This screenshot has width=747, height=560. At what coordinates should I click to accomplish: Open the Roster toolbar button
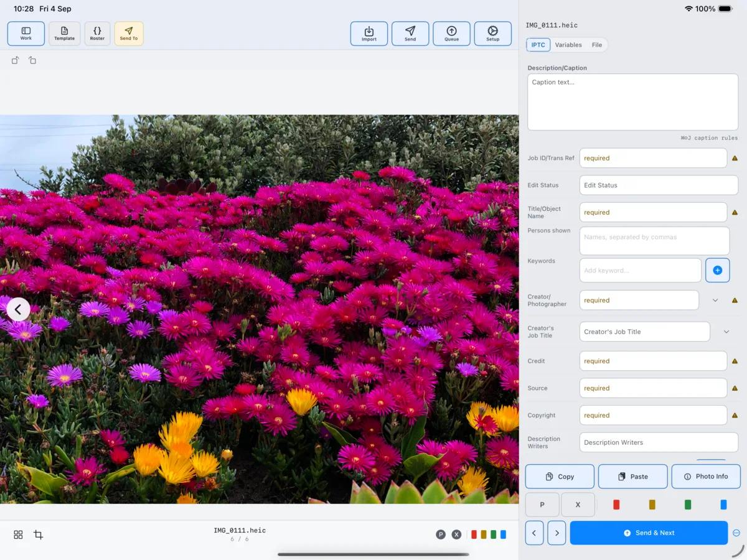pos(97,34)
